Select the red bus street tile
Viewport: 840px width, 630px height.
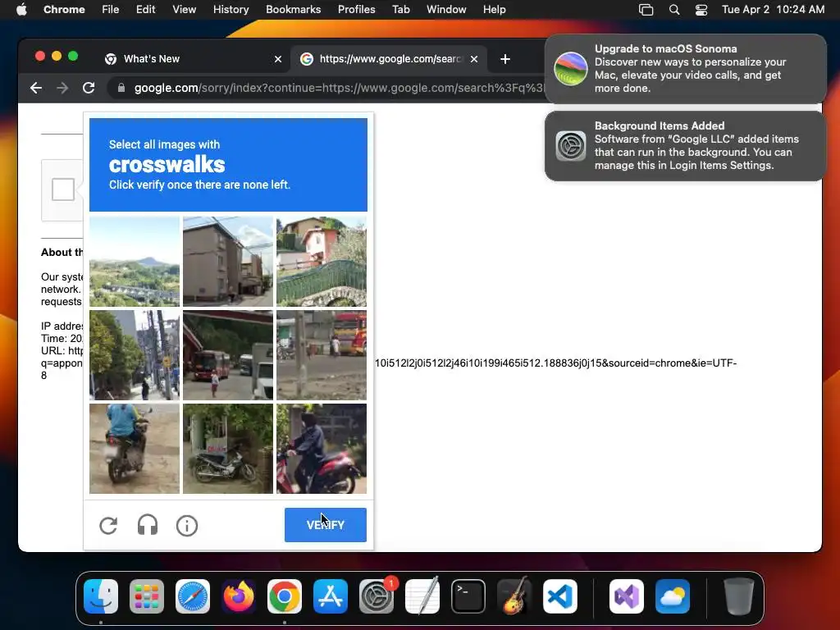(x=228, y=355)
